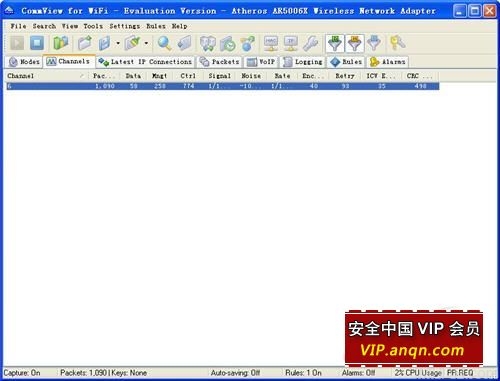Image resolution: width=500 pixels, height=381 pixels.
Task: Click the green books icon in toolbar
Action: pyautogui.click(x=60, y=43)
